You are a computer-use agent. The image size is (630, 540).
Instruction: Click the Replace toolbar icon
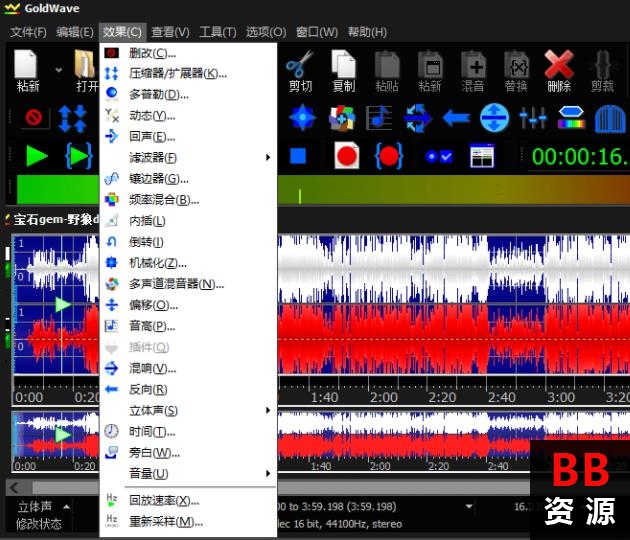516,64
